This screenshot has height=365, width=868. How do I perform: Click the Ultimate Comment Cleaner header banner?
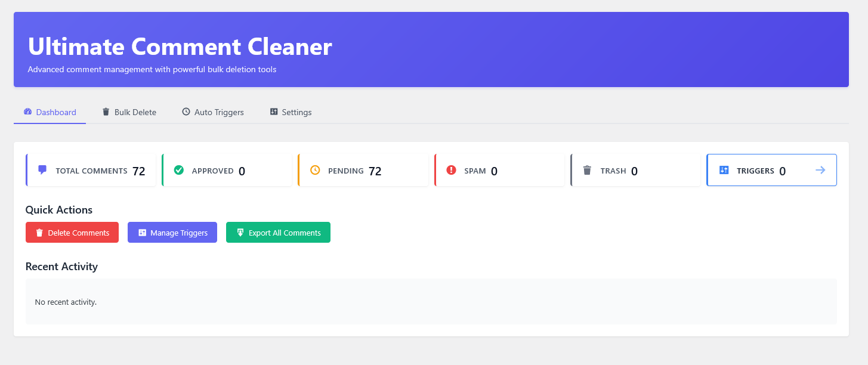click(x=431, y=50)
